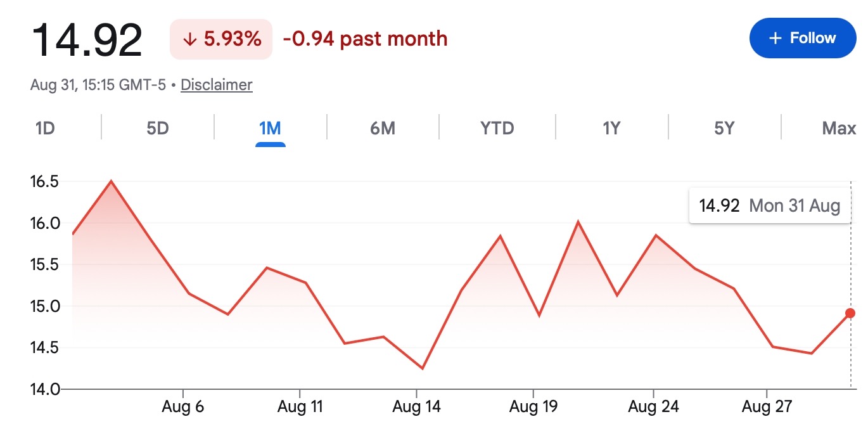Show the Max range tab
868x445 pixels.
click(x=839, y=129)
